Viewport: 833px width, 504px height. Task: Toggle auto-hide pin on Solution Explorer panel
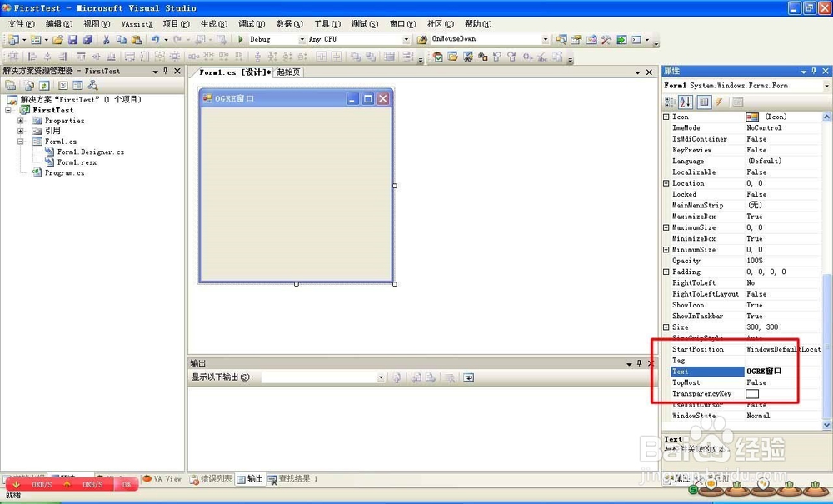[x=166, y=71]
